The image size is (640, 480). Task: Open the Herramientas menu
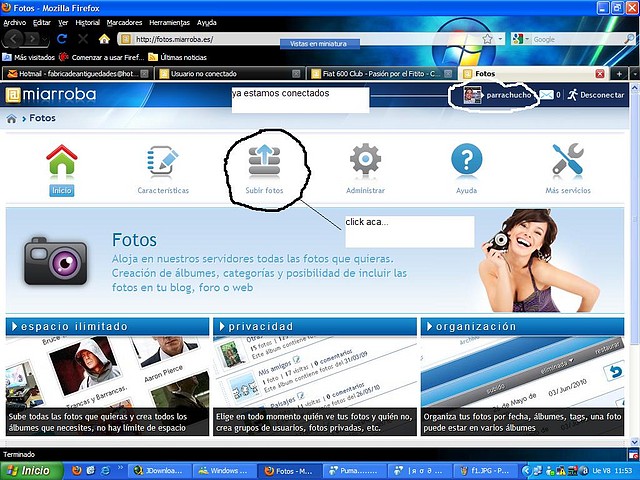169,23
